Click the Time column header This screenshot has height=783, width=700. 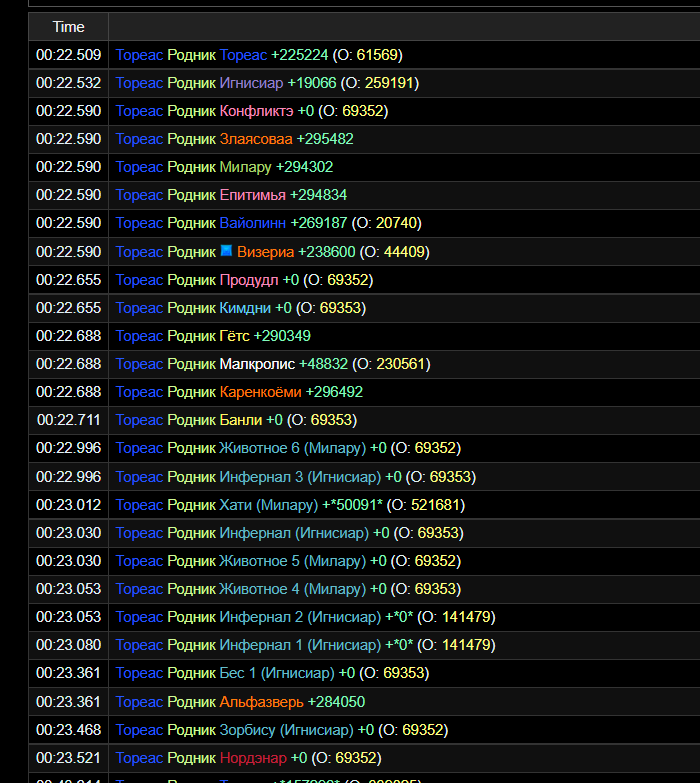point(68,26)
